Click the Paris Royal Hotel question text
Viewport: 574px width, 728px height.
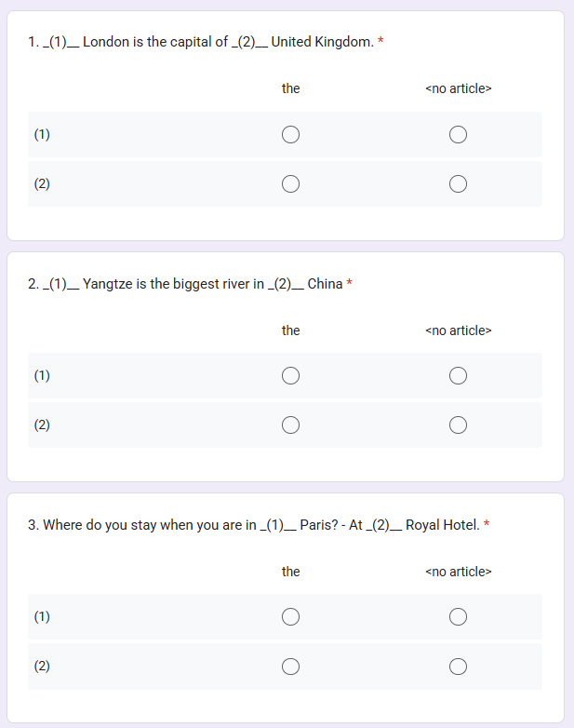point(253,525)
